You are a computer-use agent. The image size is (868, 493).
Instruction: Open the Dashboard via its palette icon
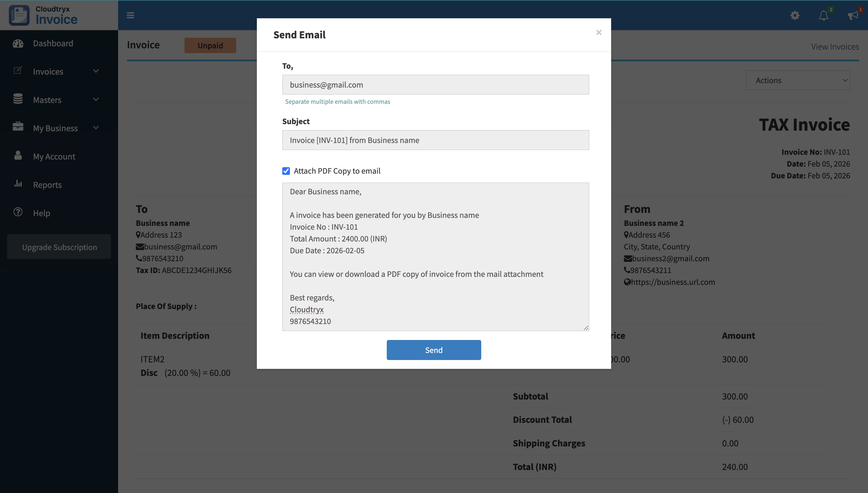(x=18, y=43)
